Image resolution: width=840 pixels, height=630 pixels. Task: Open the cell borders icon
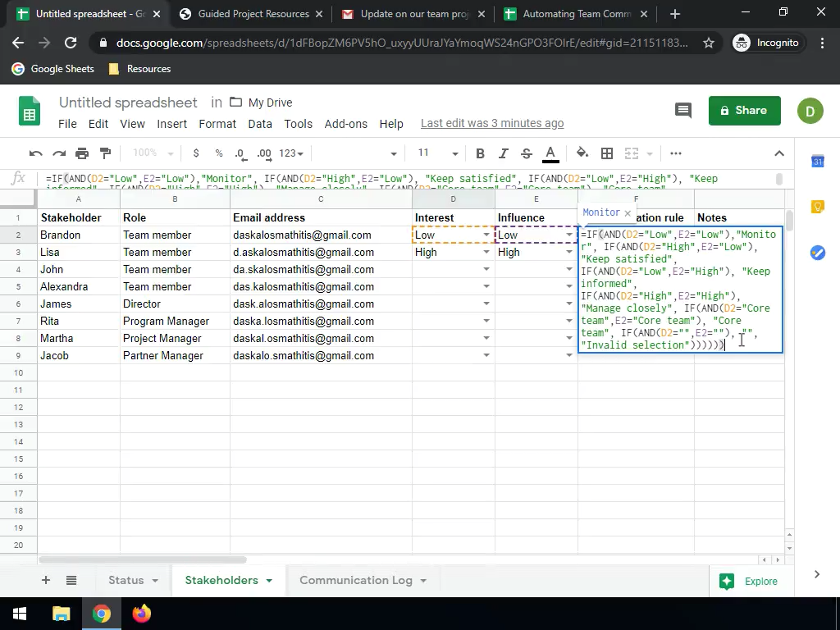coord(607,153)
